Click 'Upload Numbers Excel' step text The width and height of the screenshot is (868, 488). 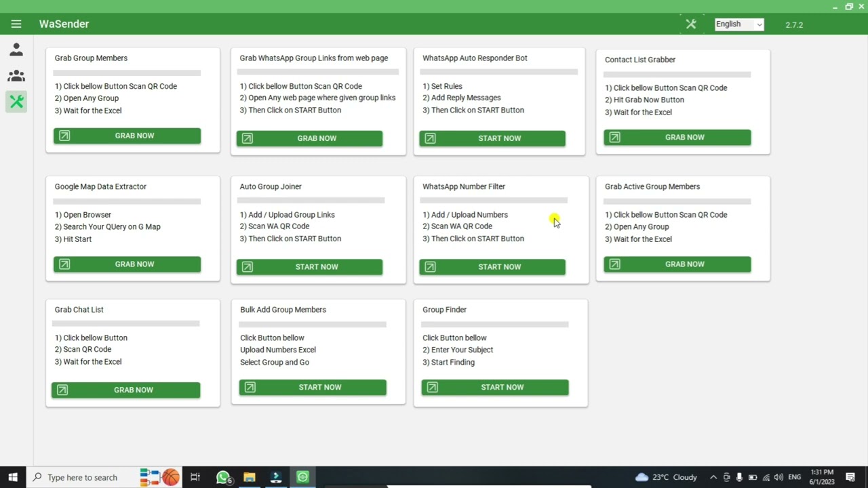click(x=278, y=350)
